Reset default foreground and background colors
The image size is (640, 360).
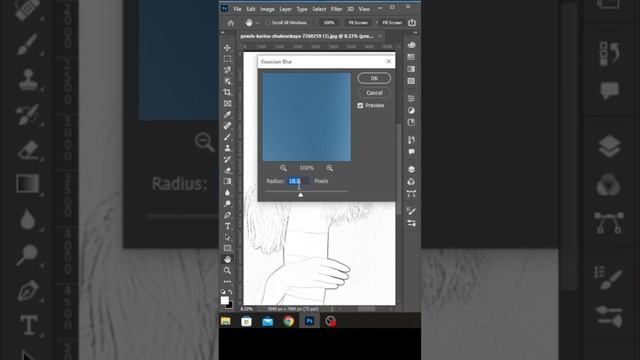click(223, 292)
